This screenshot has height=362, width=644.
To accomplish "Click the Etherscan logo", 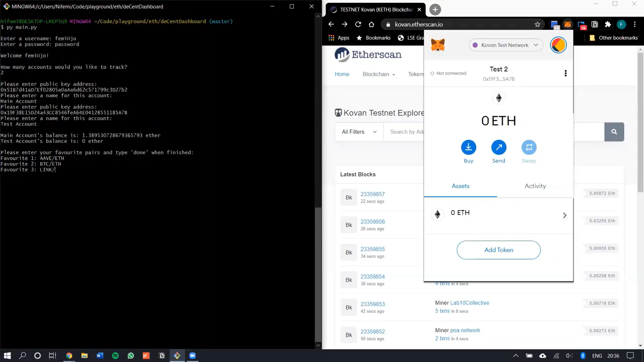I will pyautogui.click(x=368, y=54).
